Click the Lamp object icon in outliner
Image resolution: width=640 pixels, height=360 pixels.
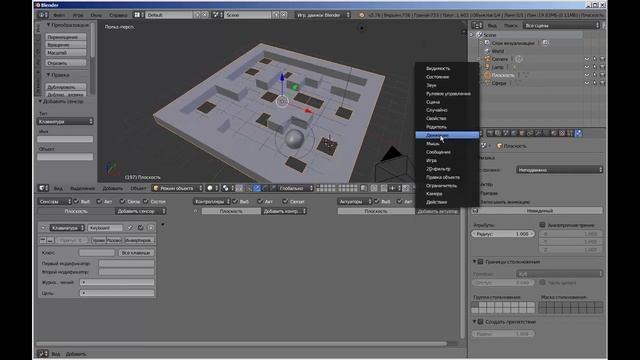[x=487, y=67]
